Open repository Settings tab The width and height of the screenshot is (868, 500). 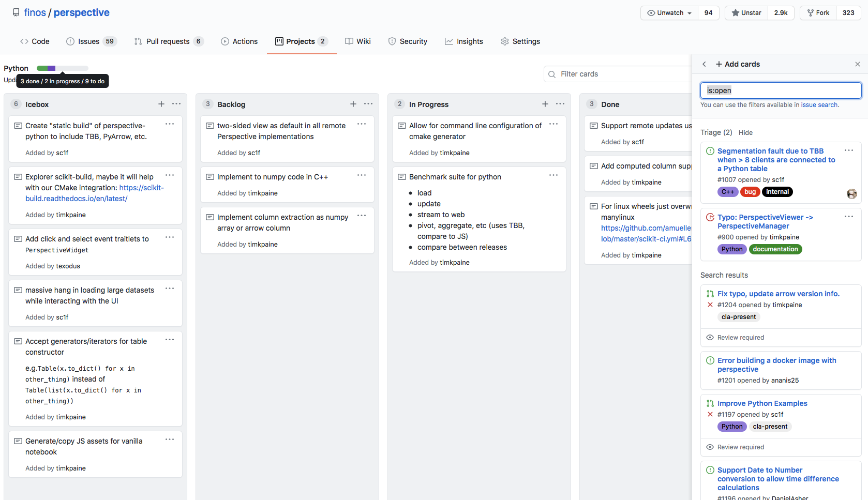click(x=520, y=41)
